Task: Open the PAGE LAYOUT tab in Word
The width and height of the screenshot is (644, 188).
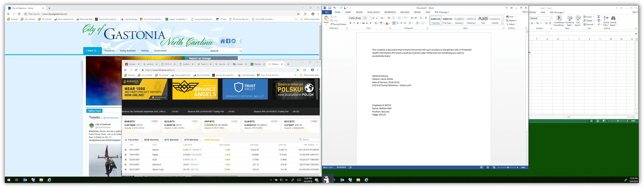Action: (374, 12)
